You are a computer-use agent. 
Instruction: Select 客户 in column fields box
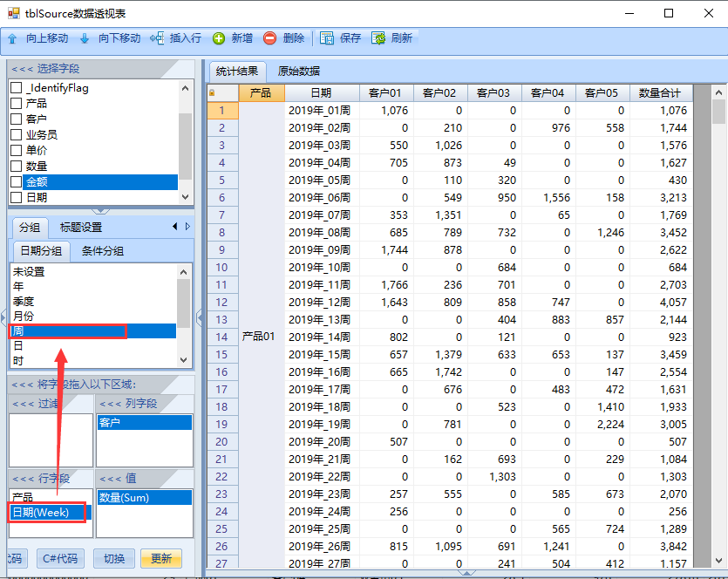click(x=145, y=423)
